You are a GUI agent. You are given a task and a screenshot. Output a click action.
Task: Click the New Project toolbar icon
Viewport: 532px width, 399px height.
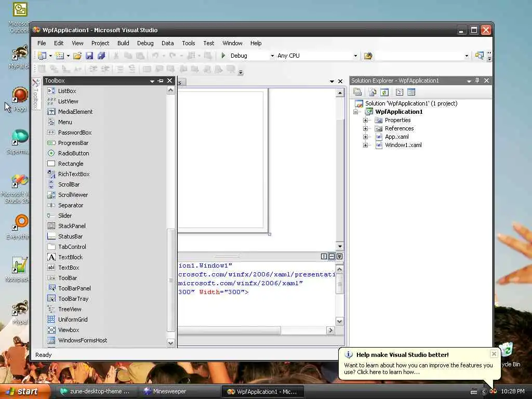click(42, 56)
